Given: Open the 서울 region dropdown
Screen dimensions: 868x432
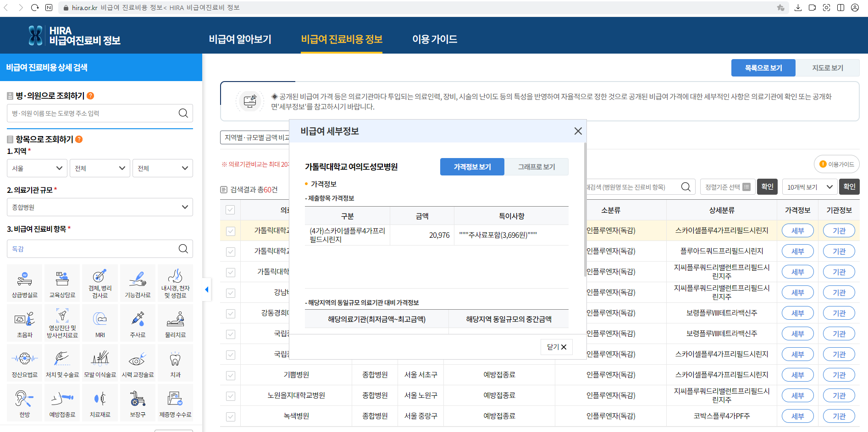Looking at the screenshot, I should coord(37,168).
